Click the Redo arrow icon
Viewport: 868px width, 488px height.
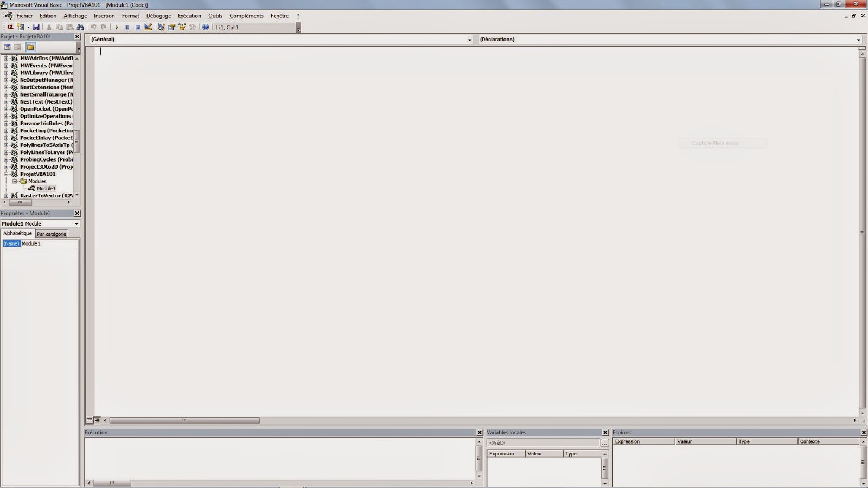[104, 27]
